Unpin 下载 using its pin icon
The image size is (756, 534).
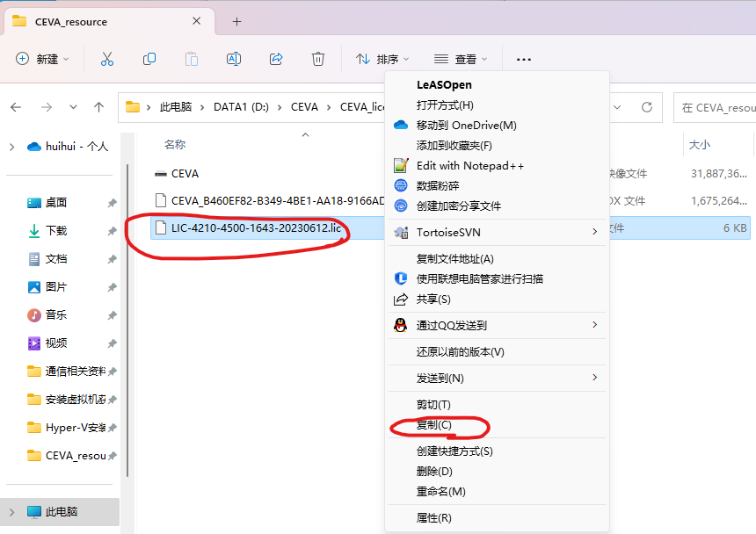112,231
